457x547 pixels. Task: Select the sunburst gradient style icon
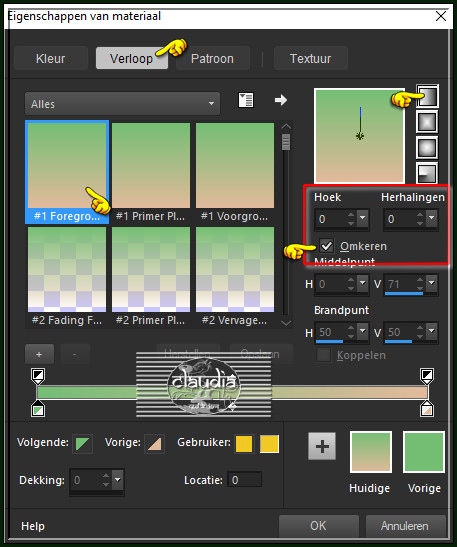[427, 147]
